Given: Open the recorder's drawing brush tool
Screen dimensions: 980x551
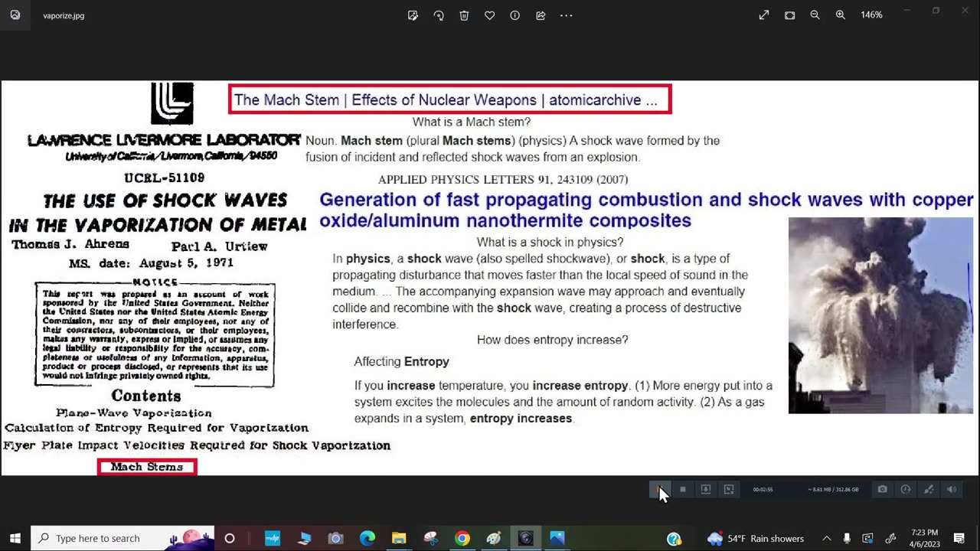Looking at the screenshot, I should click(929, 489).
